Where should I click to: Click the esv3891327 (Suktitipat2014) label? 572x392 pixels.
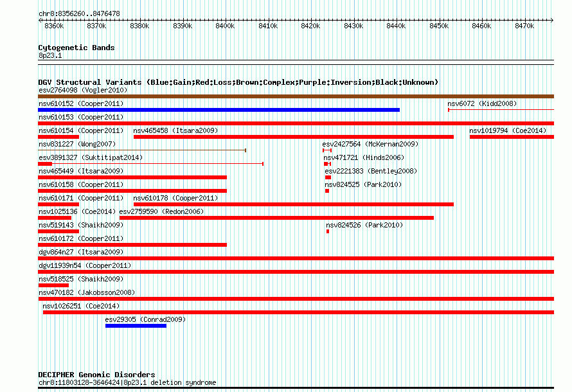91,157
